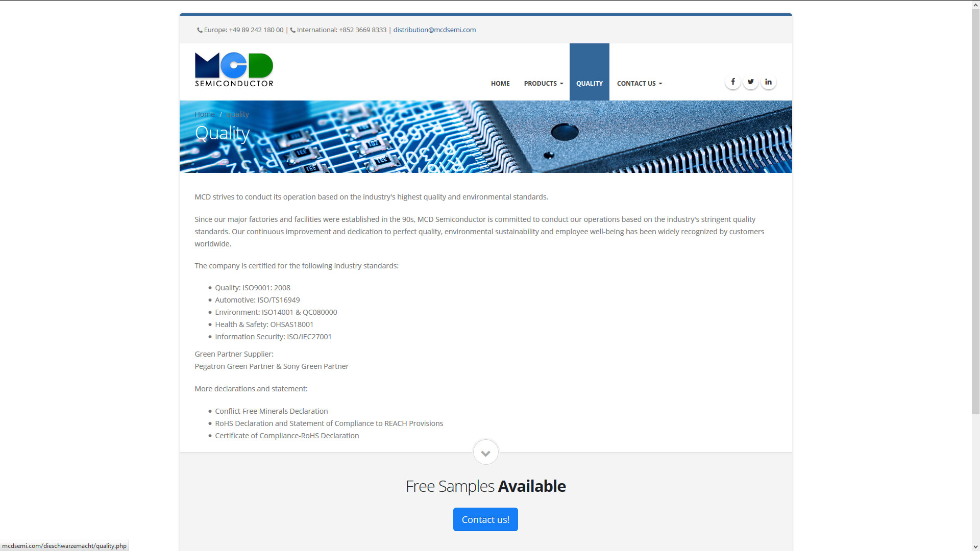This screenshot has width=980, height=551.
Task: Click the International phone number icon
Action: (x=293, y=30)
